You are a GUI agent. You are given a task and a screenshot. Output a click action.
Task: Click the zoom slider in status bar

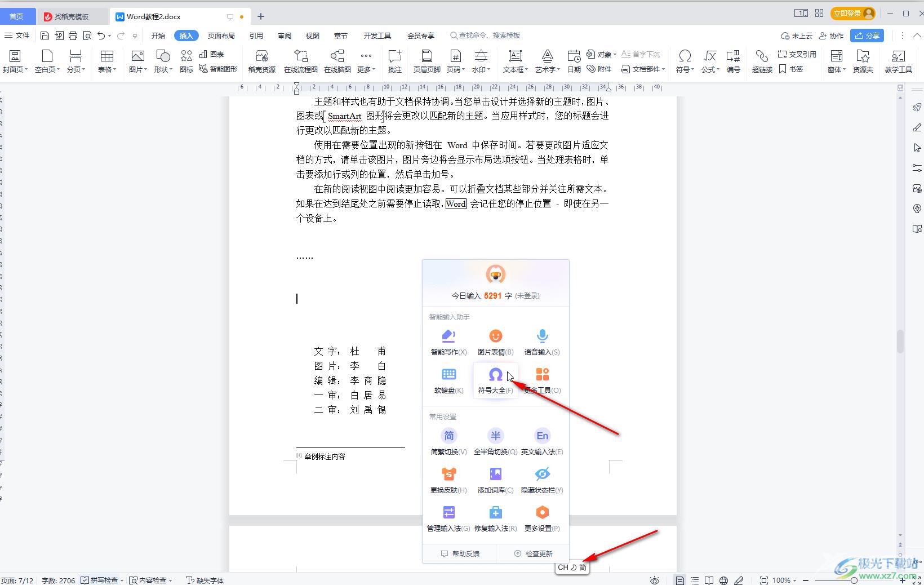click(854, 580)
